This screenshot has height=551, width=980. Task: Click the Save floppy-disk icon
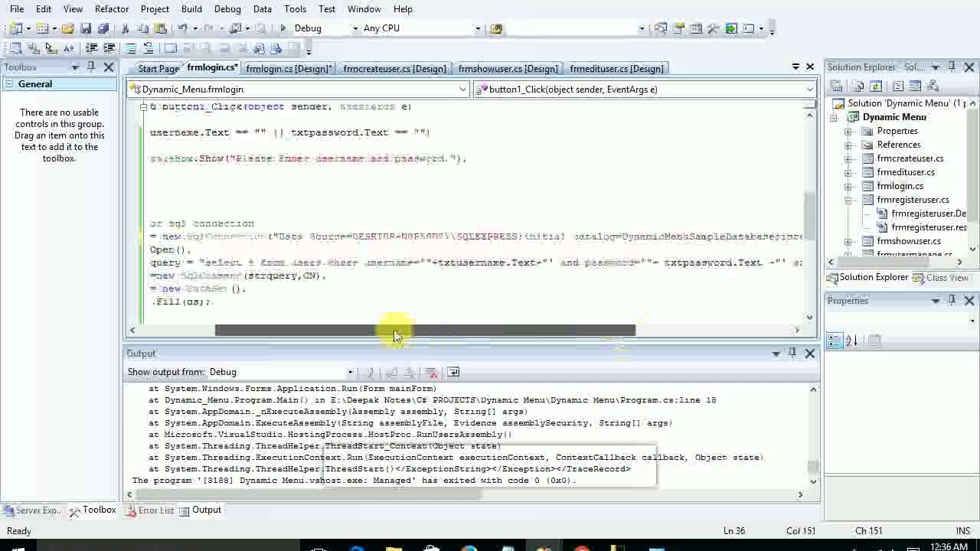click(86, 28)
